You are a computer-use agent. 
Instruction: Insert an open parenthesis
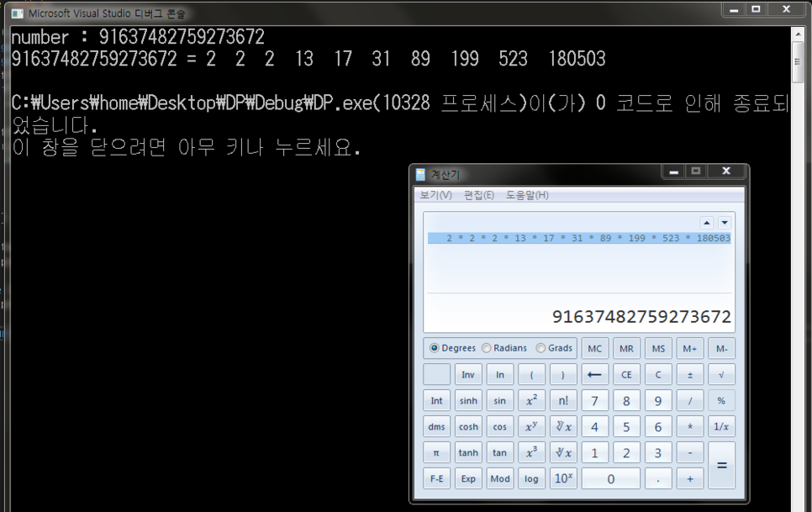531,374
